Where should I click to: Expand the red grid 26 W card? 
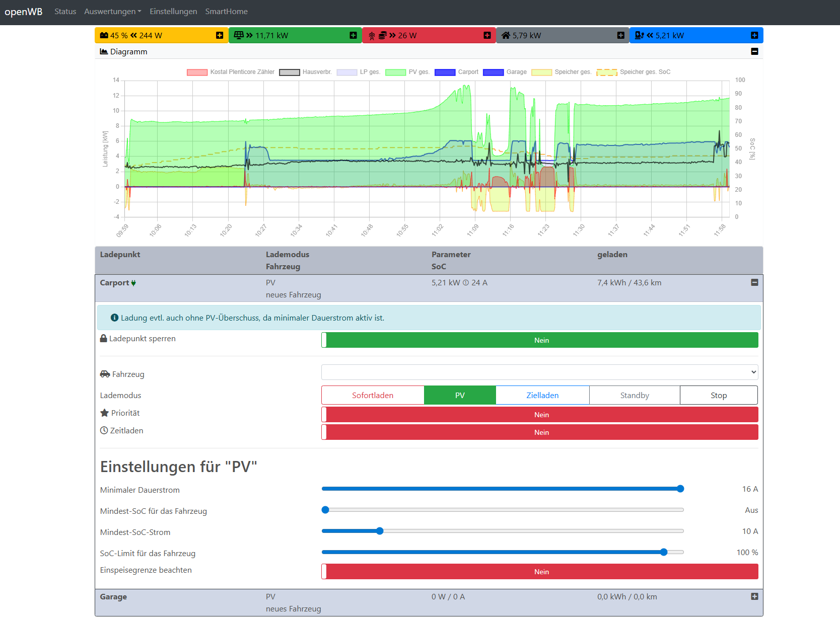tap(487, 35)
